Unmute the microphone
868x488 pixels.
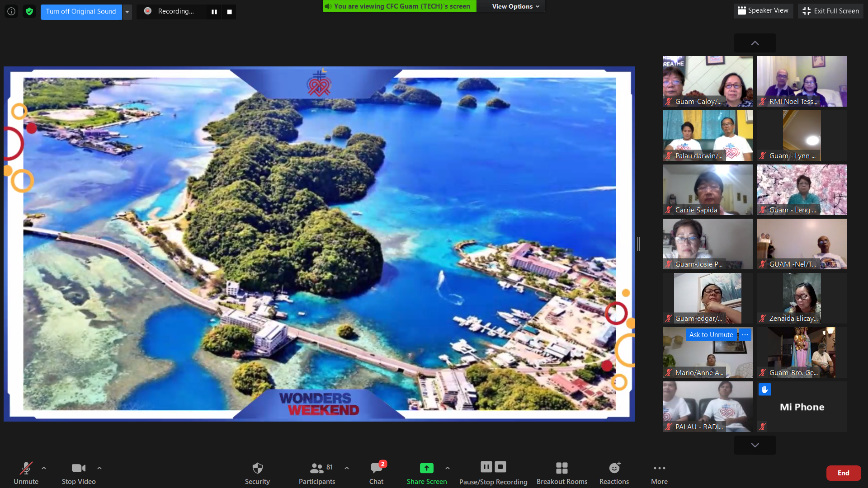pyautogui.click(x=26, y=473)
